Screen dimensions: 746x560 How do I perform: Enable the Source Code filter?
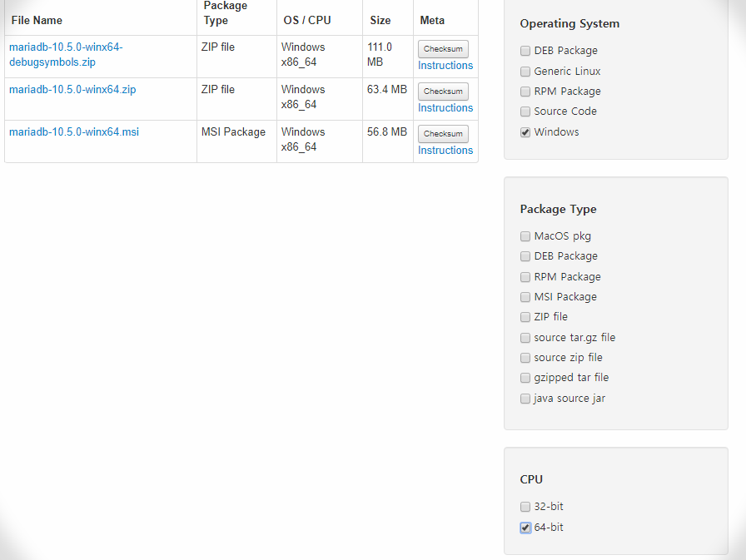[525, 112]
